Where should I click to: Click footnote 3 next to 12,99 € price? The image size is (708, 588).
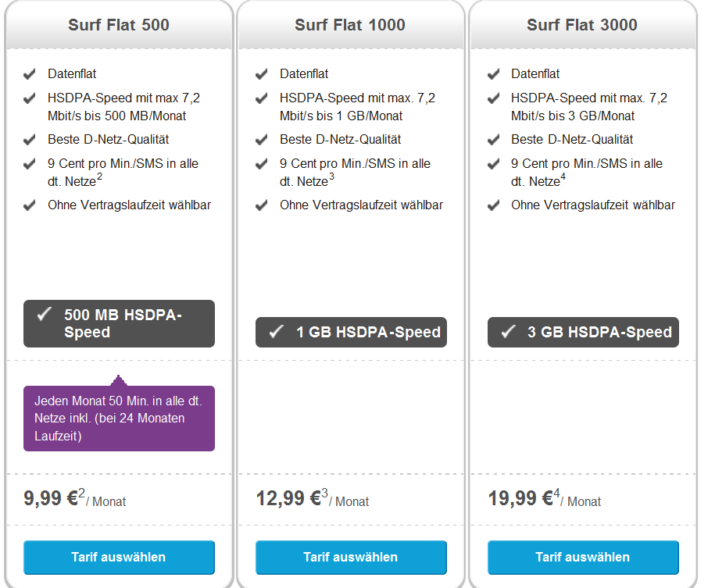[324, 493]
